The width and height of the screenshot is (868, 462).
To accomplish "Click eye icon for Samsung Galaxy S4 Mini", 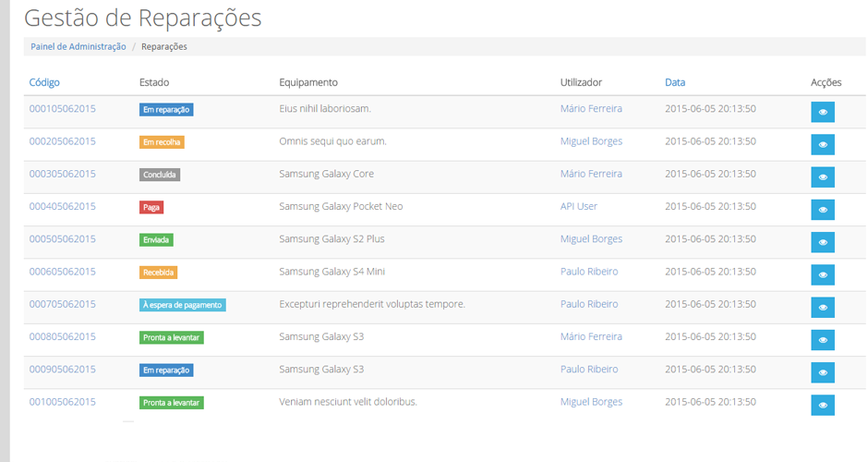I will 823,274.
